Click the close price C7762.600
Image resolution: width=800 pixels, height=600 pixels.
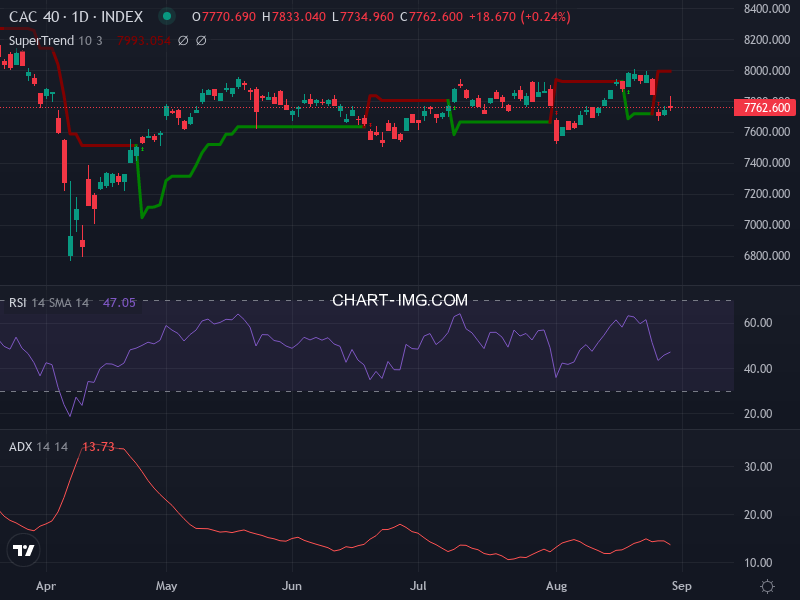[432, 17]
